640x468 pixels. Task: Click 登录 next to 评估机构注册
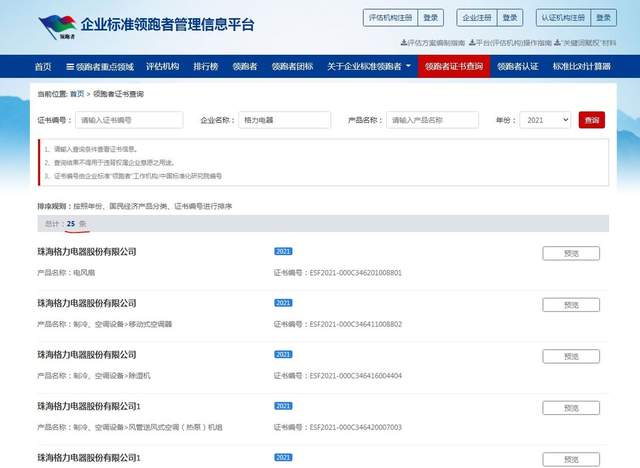tap(431, 18)
